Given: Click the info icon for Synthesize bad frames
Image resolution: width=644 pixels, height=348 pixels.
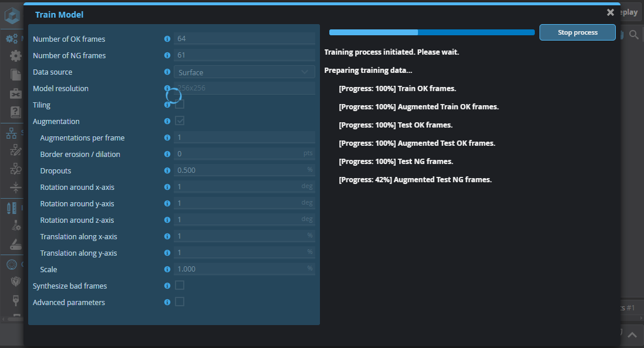Looking at the screenshot, I should click(x=167, y=286).
